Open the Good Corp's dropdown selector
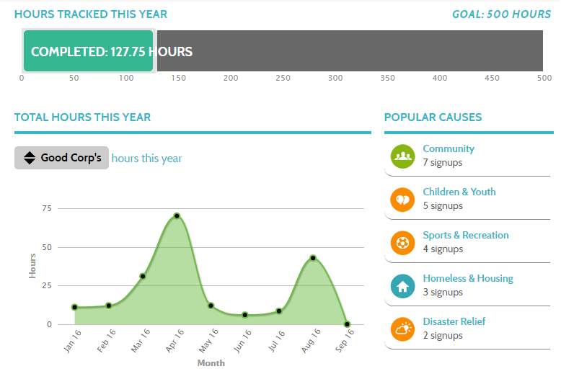 (x=61, y=158)
